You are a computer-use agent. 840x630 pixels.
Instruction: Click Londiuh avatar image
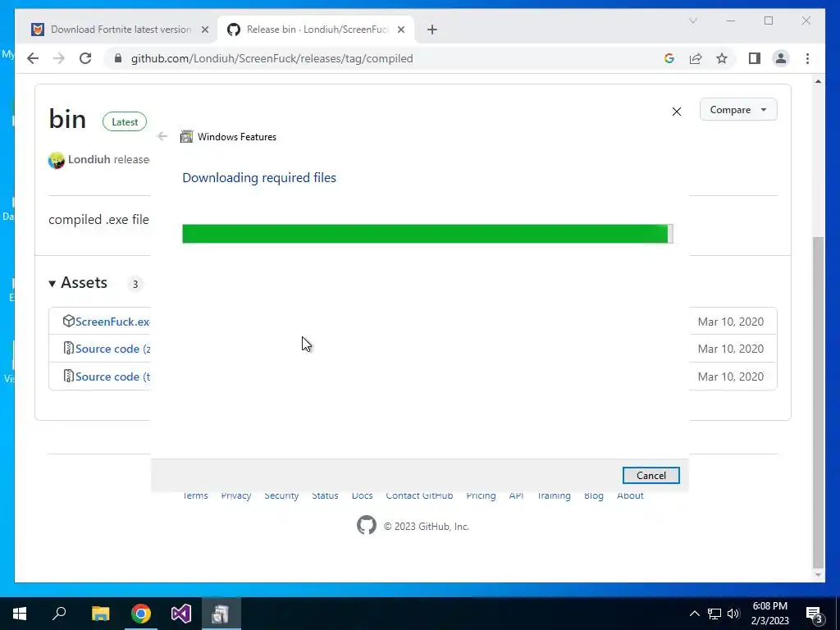coord(57,160)
